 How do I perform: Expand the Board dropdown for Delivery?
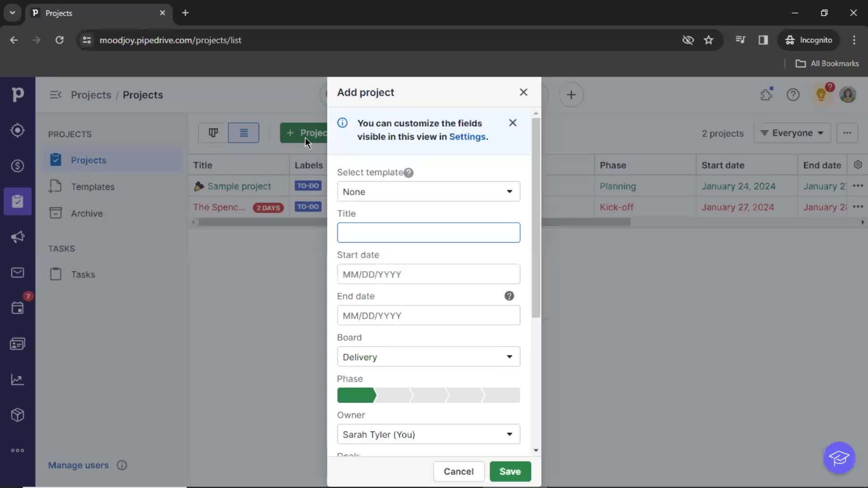pos(509,357)
